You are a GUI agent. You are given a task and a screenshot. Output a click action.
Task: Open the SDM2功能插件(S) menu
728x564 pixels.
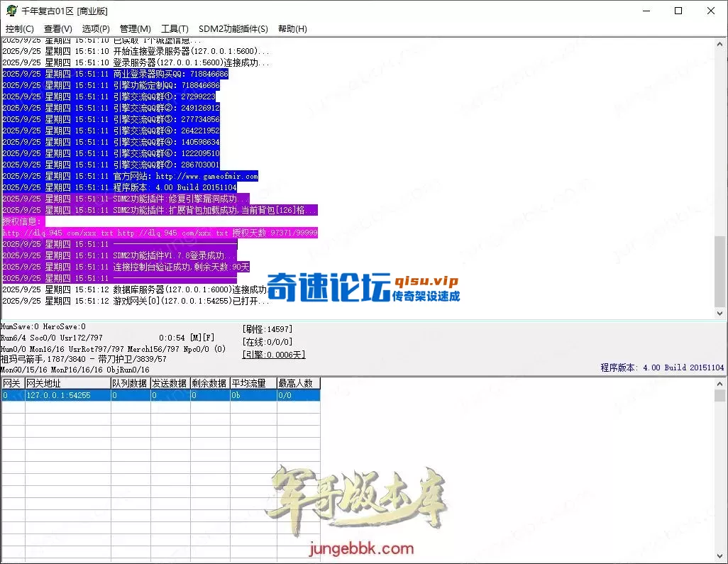tap(233, 29)
